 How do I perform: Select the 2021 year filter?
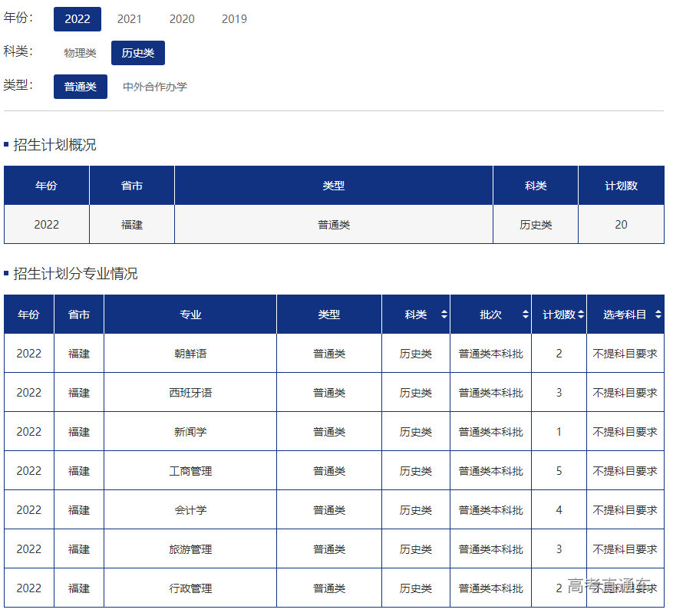(x=130, y=18)
